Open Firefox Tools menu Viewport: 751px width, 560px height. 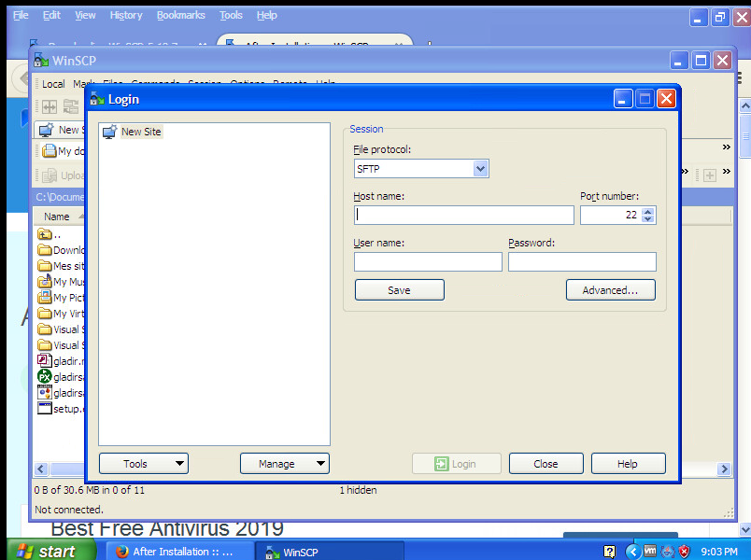click(x=231, y=15)
